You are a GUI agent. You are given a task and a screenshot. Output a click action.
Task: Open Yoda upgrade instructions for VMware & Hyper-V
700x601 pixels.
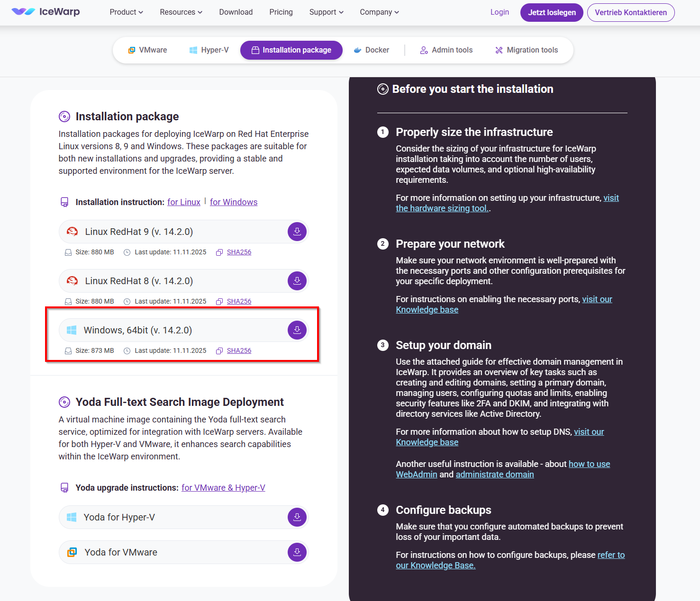coord(223,488)
